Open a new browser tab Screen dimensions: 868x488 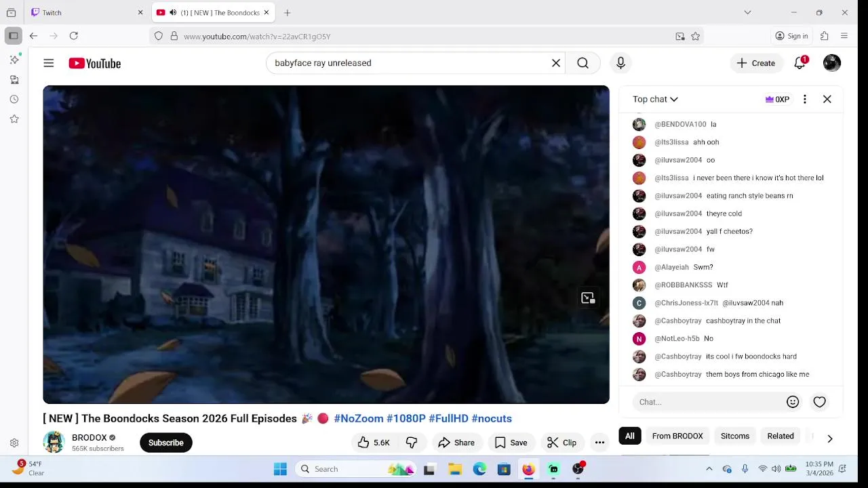point(288,12)
